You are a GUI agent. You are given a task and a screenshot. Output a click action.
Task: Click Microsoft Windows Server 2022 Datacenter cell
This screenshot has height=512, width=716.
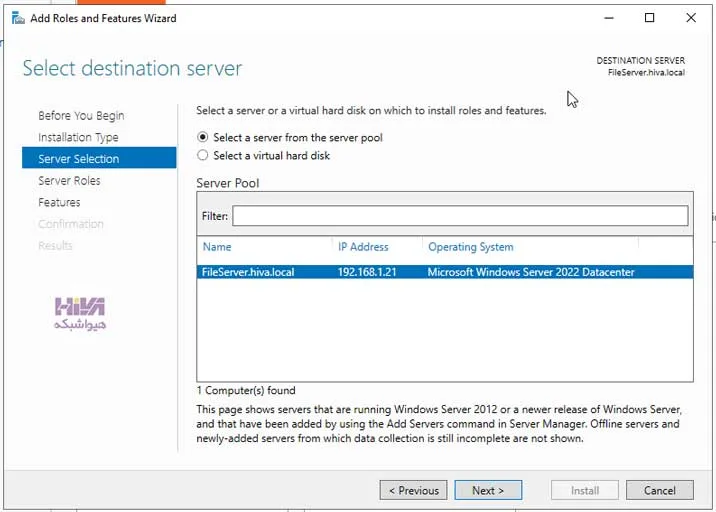tap(531, 272)
